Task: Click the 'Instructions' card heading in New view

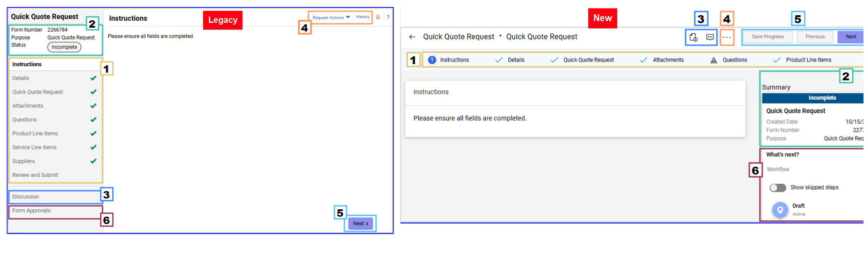Action: point(431,92)
